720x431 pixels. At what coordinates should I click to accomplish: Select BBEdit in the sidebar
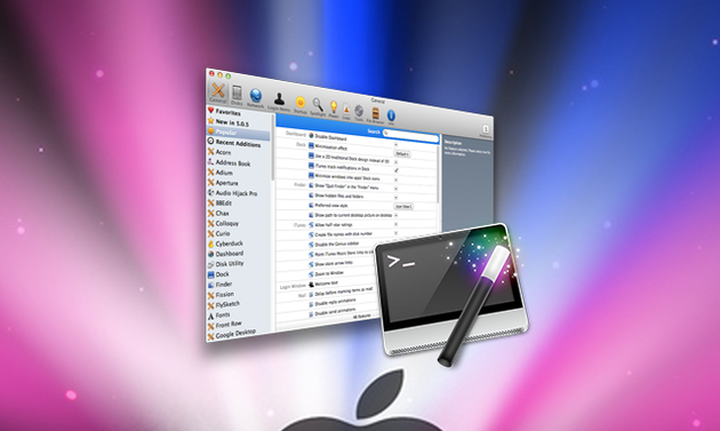tap(219, 203)
